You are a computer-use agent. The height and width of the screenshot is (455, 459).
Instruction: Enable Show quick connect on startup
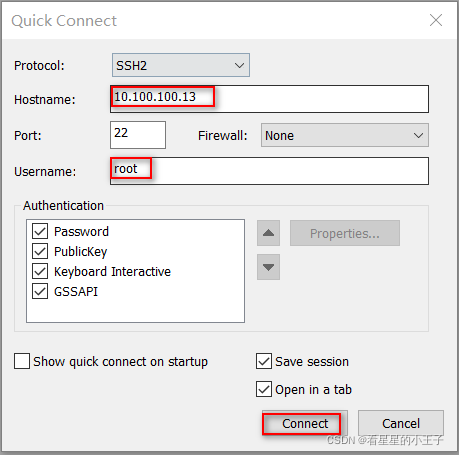click(x=22, y=361)
